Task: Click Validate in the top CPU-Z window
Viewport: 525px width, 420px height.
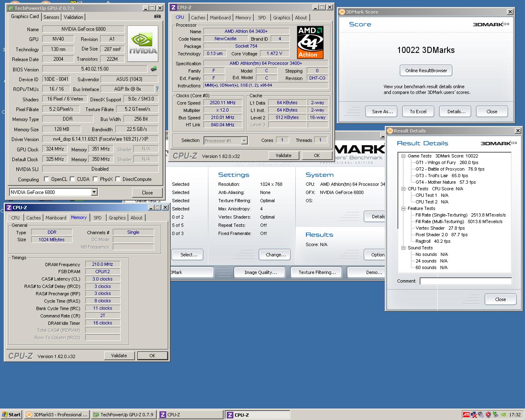Action: [283, 155]
